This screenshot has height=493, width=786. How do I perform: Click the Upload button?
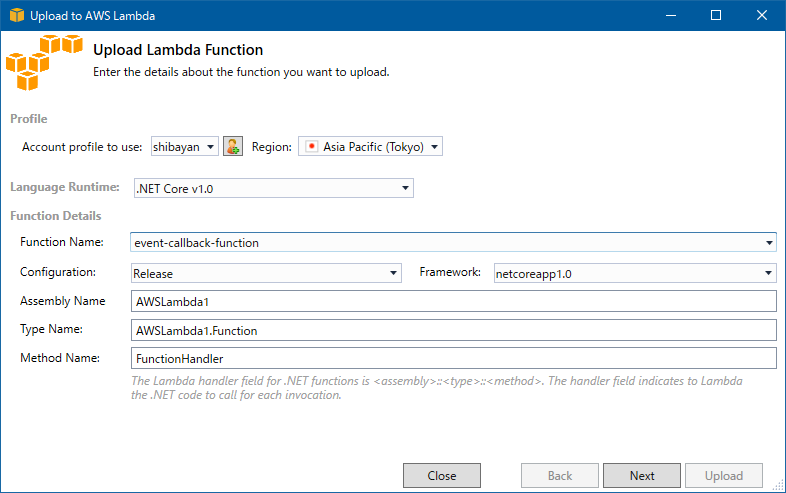click(724, 475)
